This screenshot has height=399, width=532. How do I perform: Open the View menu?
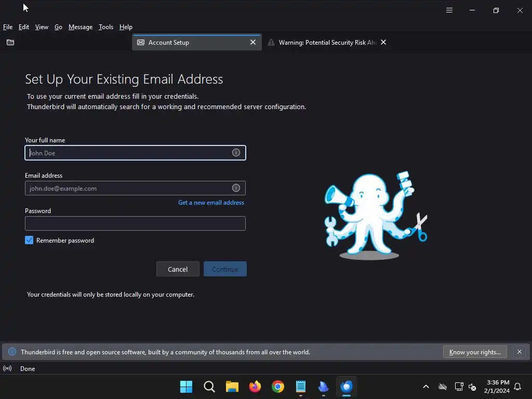click(x=42, y=27)
